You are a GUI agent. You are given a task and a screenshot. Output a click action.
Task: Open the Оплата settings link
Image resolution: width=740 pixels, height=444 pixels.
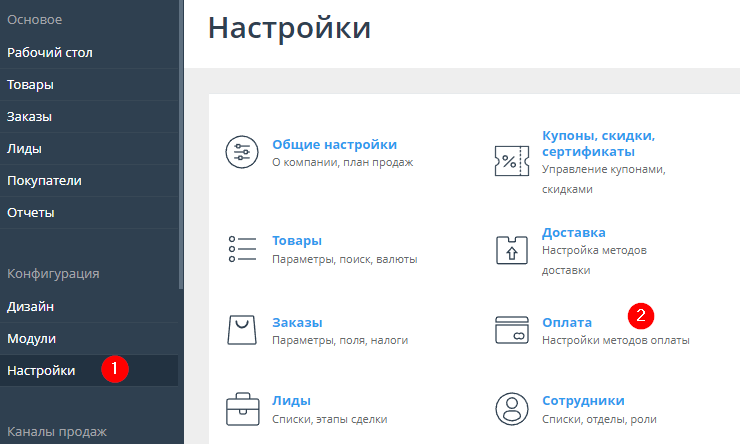point(567,322)
